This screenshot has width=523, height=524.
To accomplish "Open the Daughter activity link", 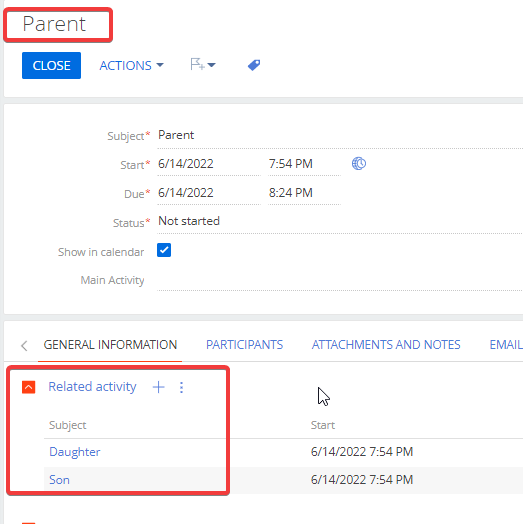I will pos(75,452).
